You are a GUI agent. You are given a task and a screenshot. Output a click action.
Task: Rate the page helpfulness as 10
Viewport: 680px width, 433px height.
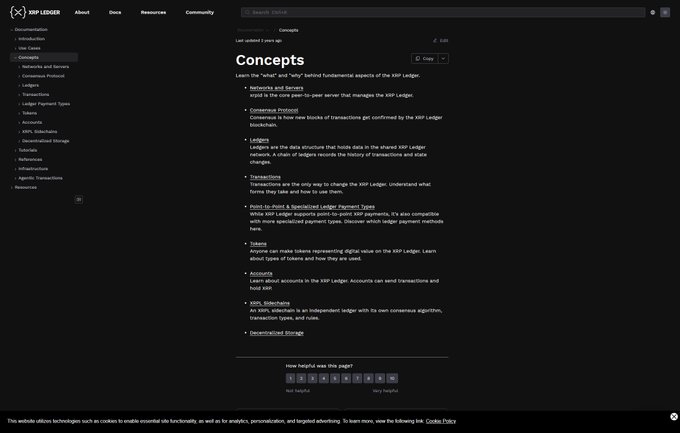point(392,378)
